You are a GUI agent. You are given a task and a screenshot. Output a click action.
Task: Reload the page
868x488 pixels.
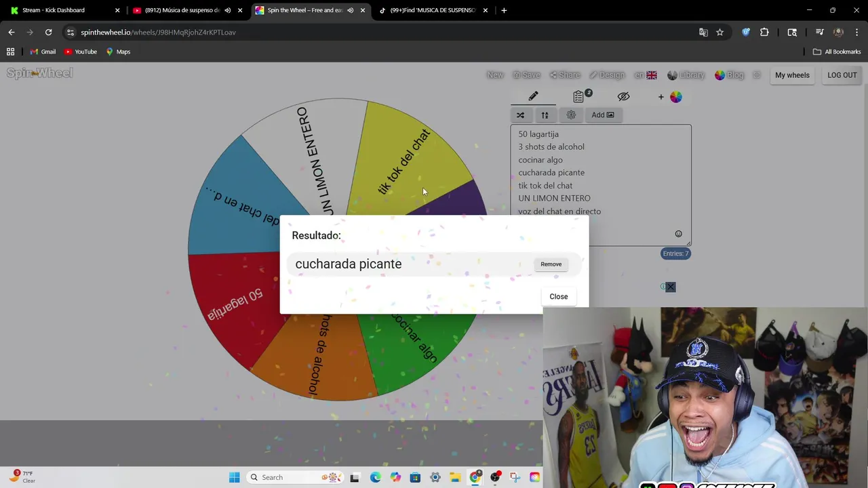(x=48, y=32)
